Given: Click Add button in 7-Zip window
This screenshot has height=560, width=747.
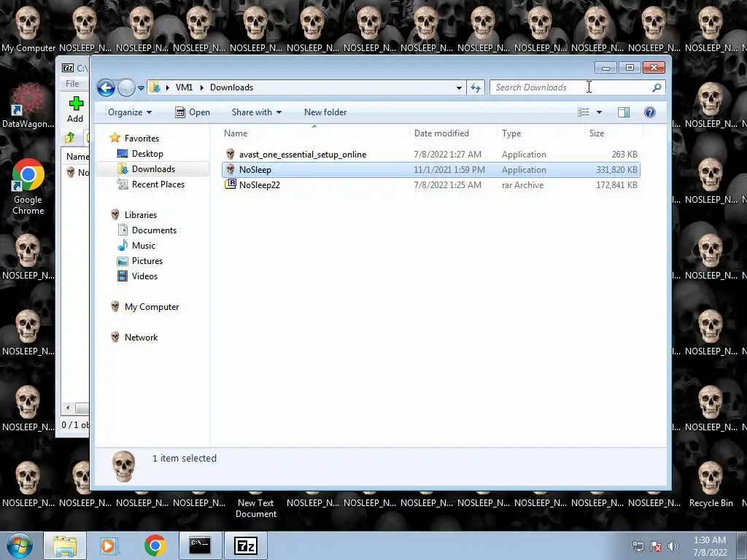Looking at the screenshot, I should coord(75,109).
